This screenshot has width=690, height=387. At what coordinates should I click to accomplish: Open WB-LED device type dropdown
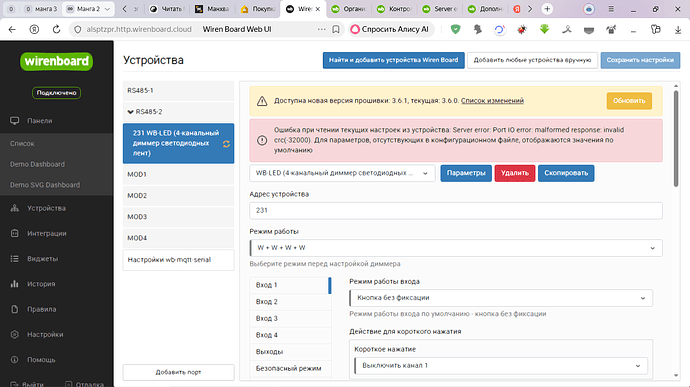click(x=342, y=173)
